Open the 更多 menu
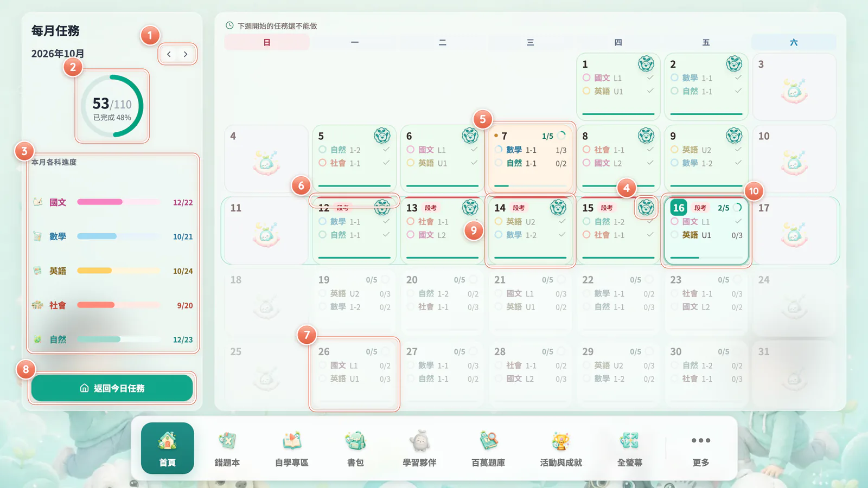This screenshot has height=488, width=868. 701,448
